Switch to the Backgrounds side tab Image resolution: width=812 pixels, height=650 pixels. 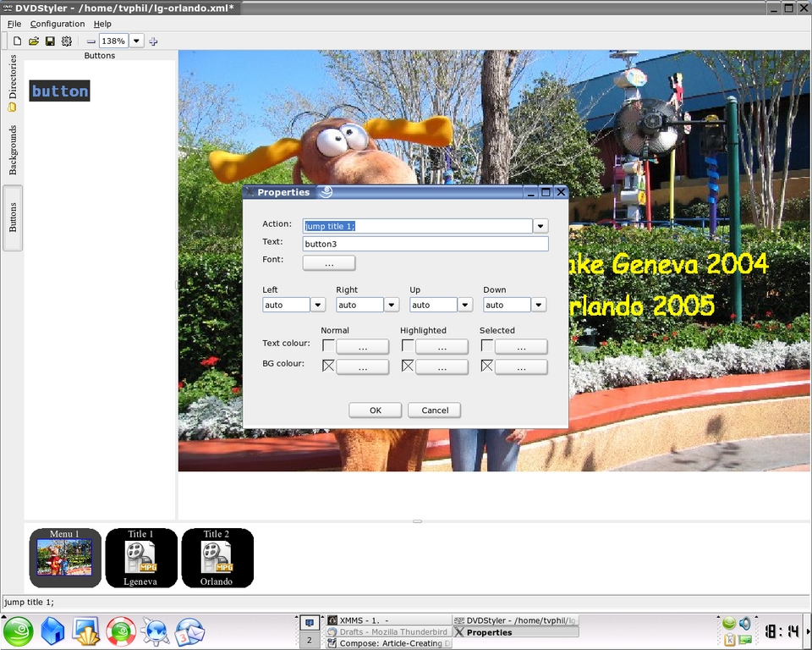click(13, 150)
